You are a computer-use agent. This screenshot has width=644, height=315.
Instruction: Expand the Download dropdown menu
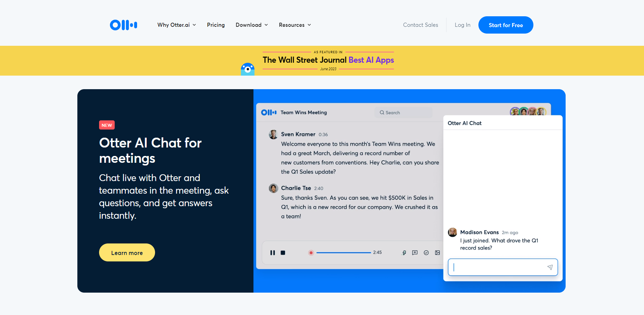coord(252,25)
